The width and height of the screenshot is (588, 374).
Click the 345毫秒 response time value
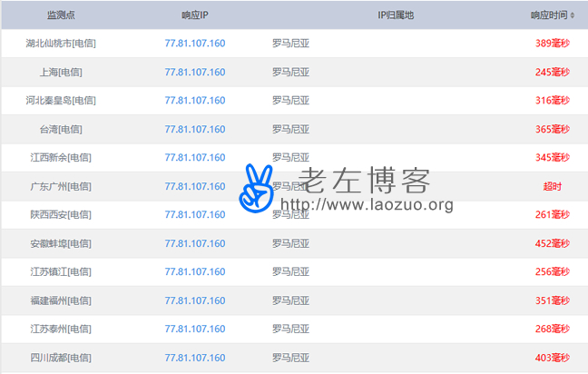pyautogui.click(x=553, y=157)
